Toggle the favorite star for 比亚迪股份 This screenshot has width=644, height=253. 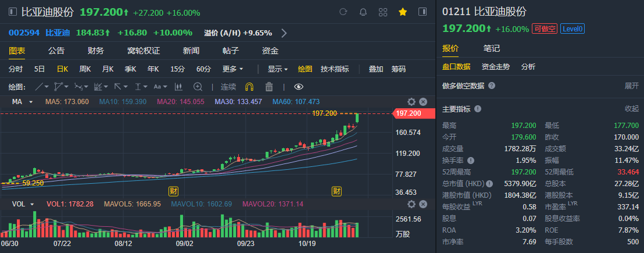click(402, 12)
